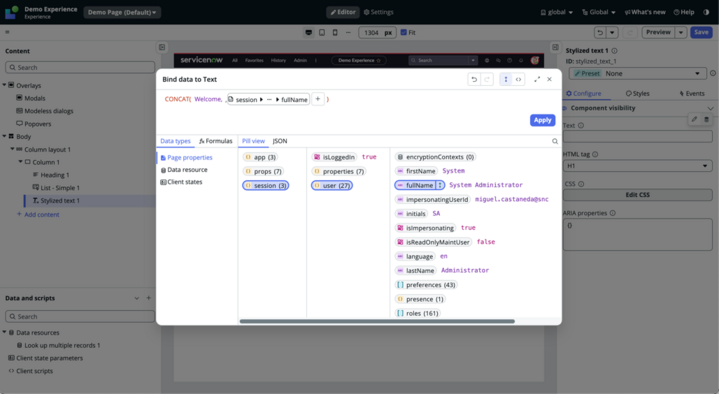Choose the encryptionContexts (0) pill

(x=435, y=157)
